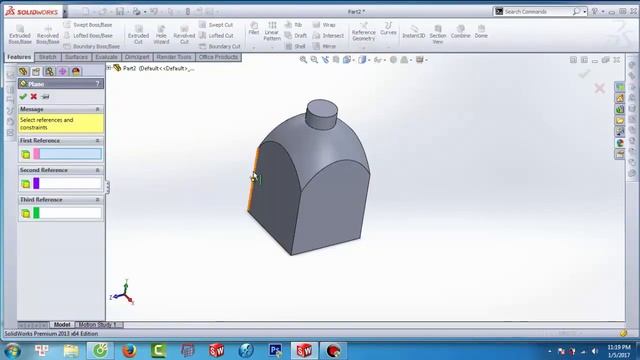640x360 pixels.
Task: Select the Shell tool
Action: click(x=296, y=46)
